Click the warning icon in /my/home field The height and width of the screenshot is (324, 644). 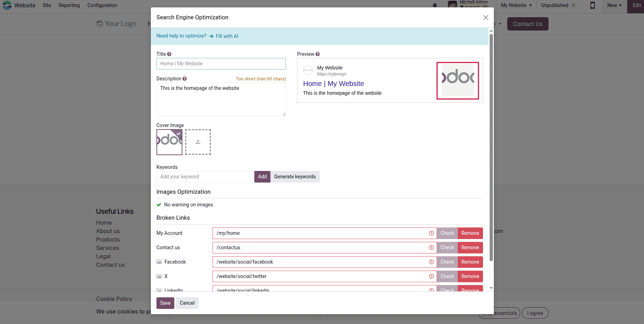coord(431,233)
